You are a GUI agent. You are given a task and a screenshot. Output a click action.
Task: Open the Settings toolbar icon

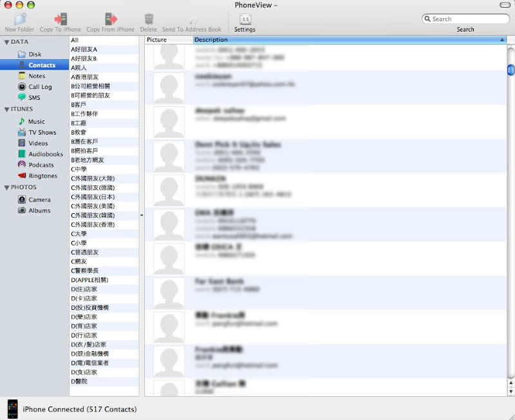tap(245, 19)
